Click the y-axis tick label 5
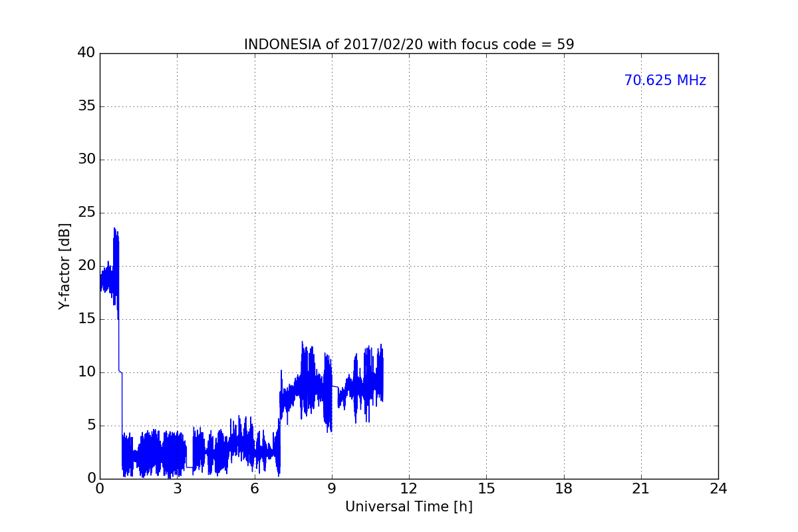 91,426
